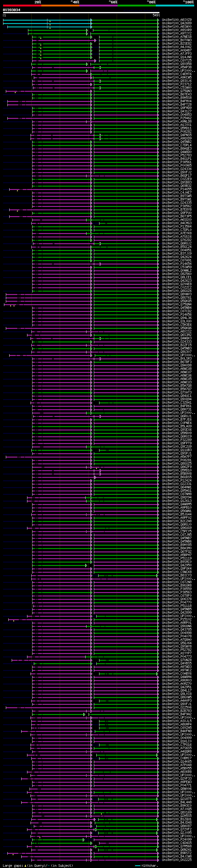
Task: Open hit UniRef100_C6YT25
Action: coord(177,60)
